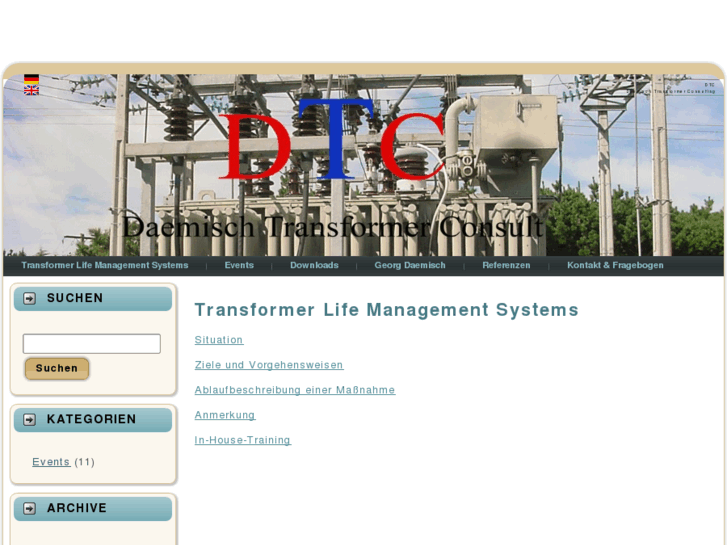
Task: Click the Suchen search button
Action: point(57,368)
